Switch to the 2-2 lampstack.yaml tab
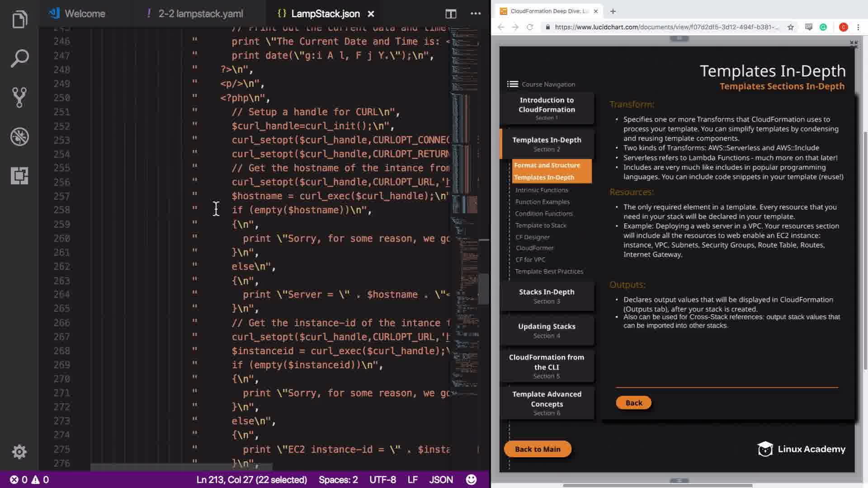This screenshot has height=488, width=868. (200, 14)
